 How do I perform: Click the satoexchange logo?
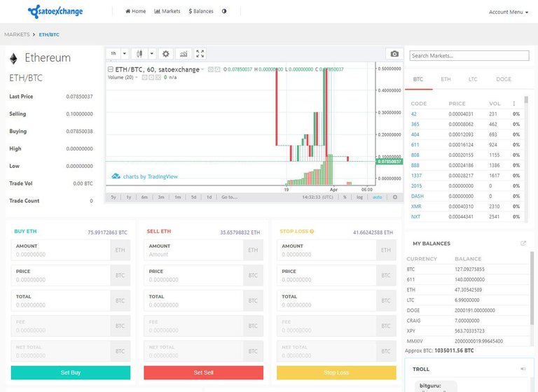tap(55, 11)
